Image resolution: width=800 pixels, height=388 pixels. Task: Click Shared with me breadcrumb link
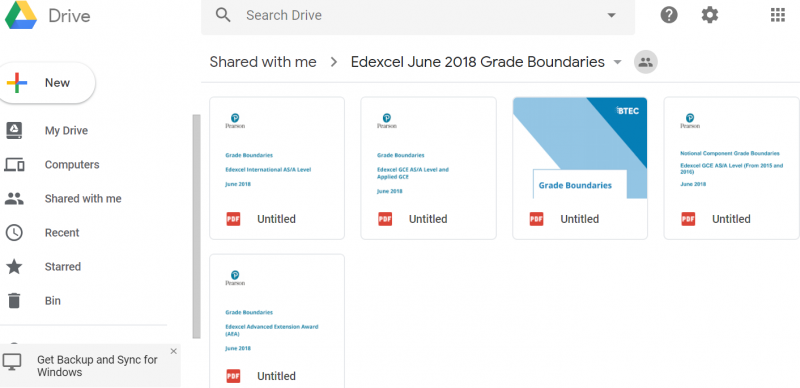(x=263, y=62)
